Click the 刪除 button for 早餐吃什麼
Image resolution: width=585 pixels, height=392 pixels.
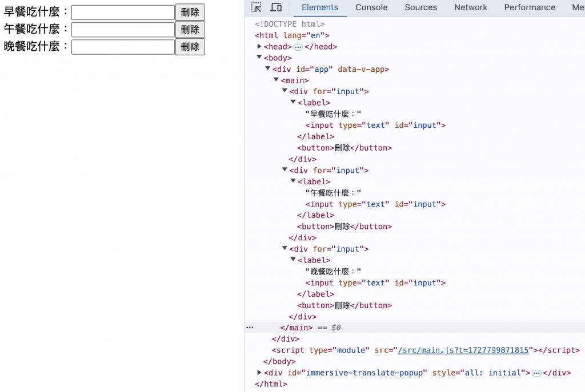(x=190, y=13)
